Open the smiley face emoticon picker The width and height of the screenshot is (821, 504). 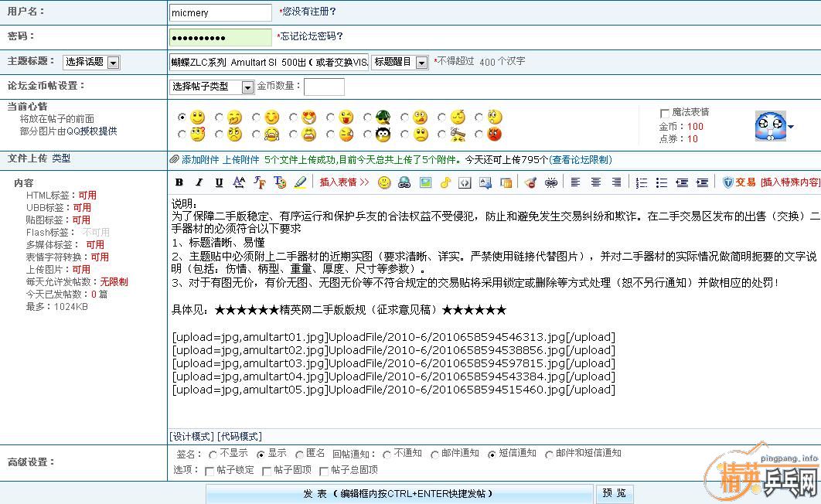coord(384,182)
